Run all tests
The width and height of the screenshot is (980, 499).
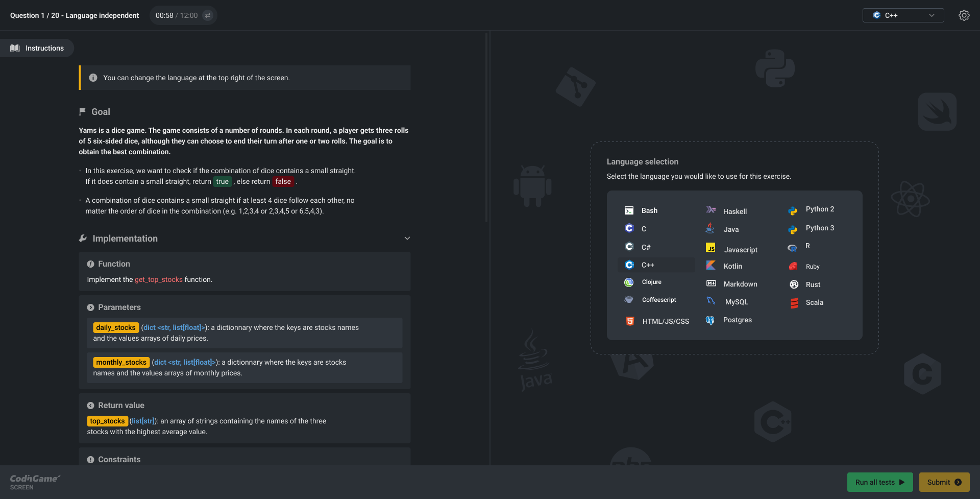[879, 482]
